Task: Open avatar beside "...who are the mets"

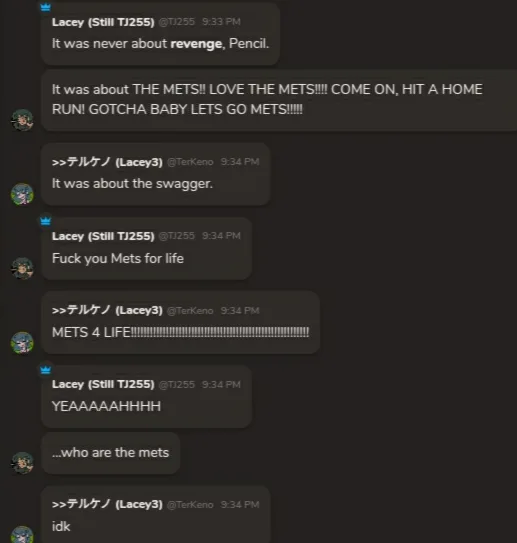Action: (x=23, y=463)
